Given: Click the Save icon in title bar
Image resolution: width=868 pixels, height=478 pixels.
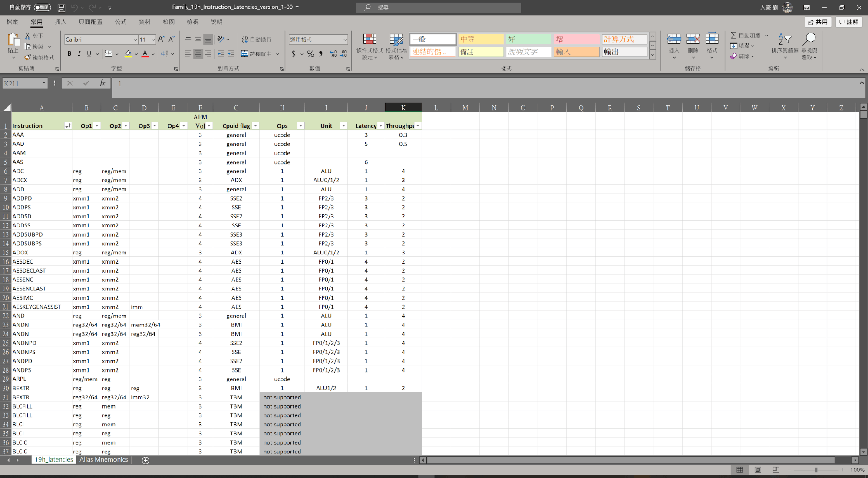Looking at the screenshot, I should [x=61, y=7].
